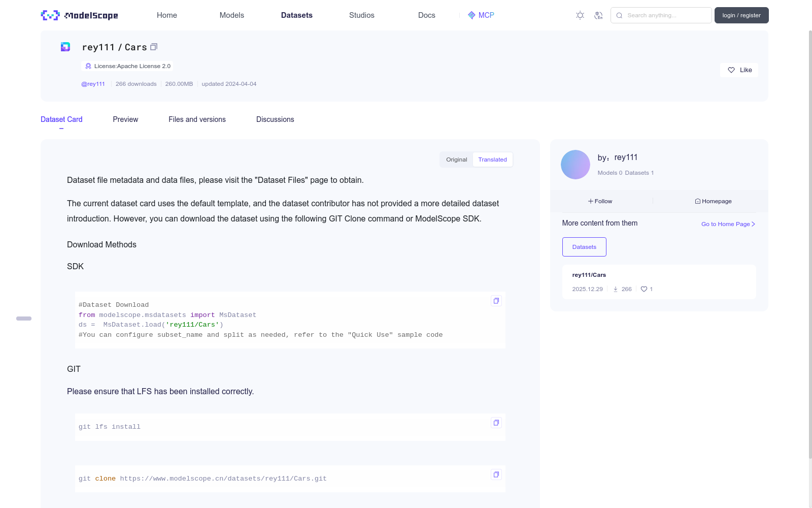Click the Datasets 1 count text
Screen dimensions: 812x508
click(639, 173)
